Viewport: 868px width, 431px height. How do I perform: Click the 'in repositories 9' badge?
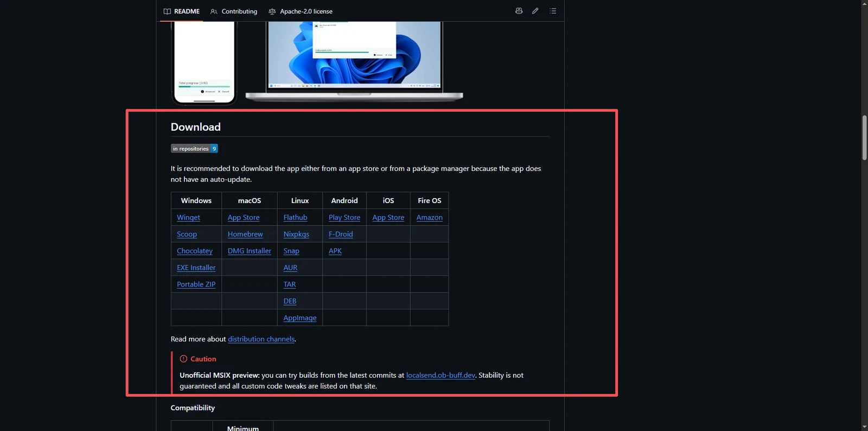(x=194, y=149)
